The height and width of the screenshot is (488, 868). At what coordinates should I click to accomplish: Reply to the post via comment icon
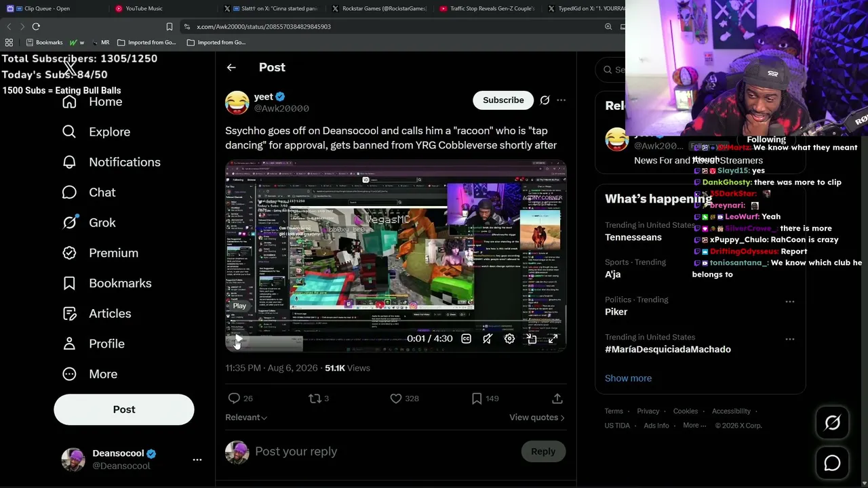(x=234, y=399)
